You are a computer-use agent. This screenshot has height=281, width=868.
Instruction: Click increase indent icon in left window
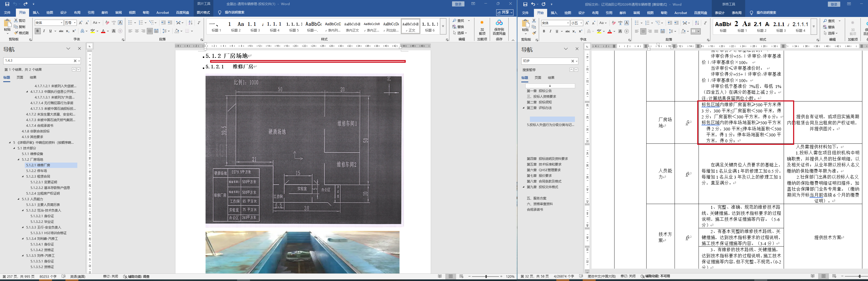pos(170,23)
